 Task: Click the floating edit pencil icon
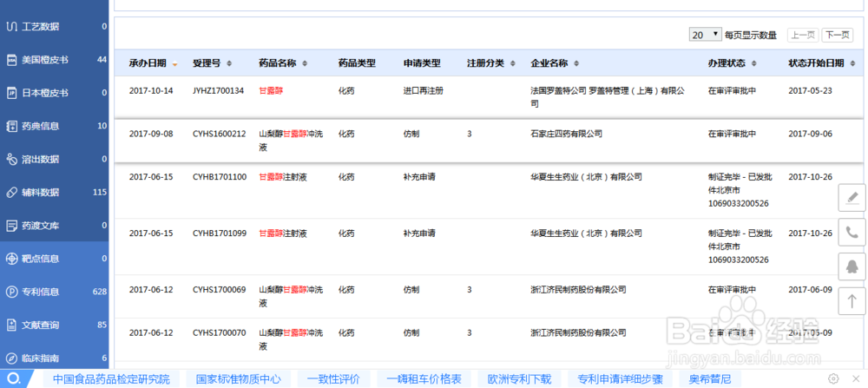pyautogui.click(x=852, y=198)
